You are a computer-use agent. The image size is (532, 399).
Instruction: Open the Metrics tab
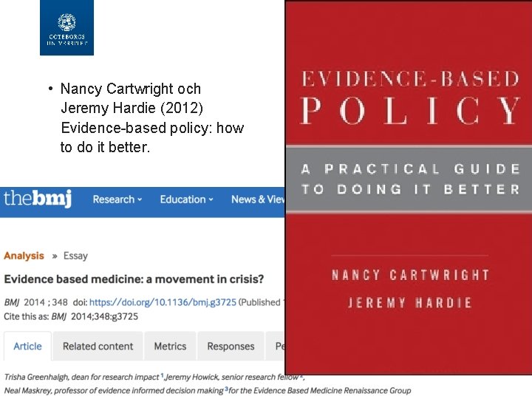pos(170,346)
